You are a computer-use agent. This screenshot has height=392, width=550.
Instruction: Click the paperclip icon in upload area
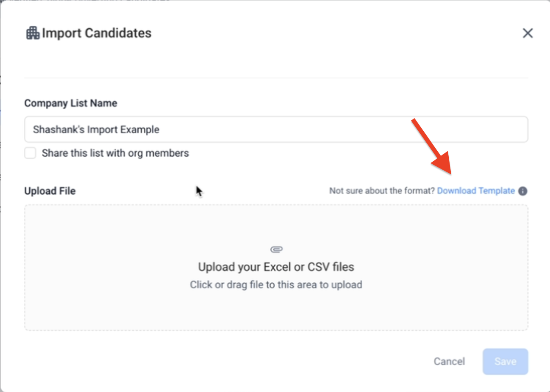[276, 249]
